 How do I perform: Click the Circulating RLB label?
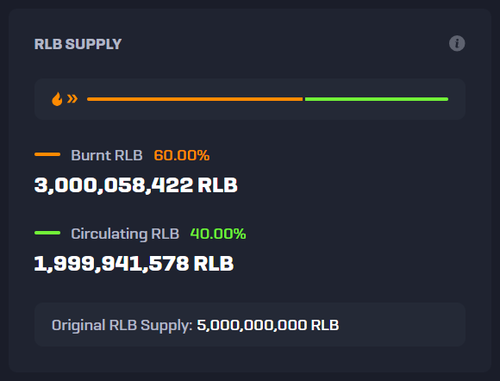click(125, 234)
